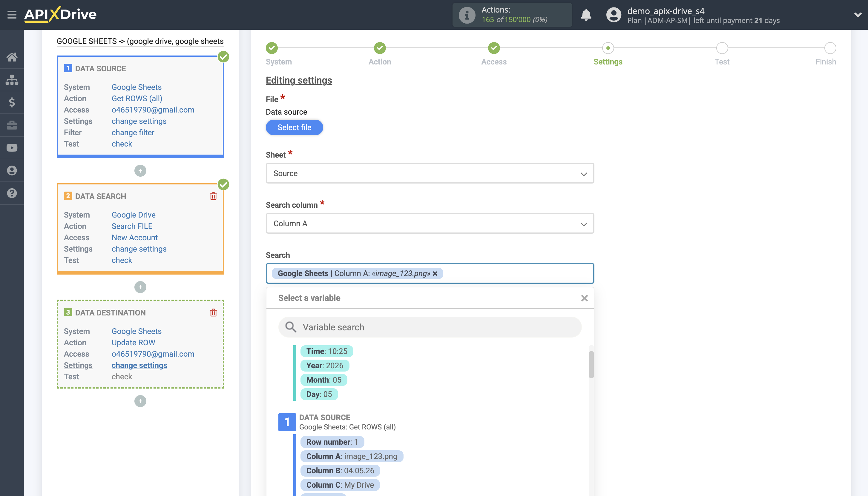The image size is (868, 496).
Task: Open the actions info icon
Action: (x=467, y=15)
